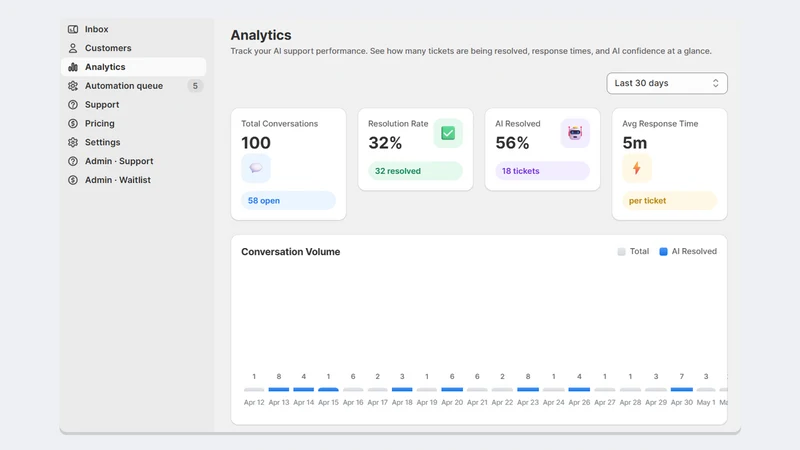800x450 pixels.
Task: Click the Customers person icon
Action: pos(73,48)
